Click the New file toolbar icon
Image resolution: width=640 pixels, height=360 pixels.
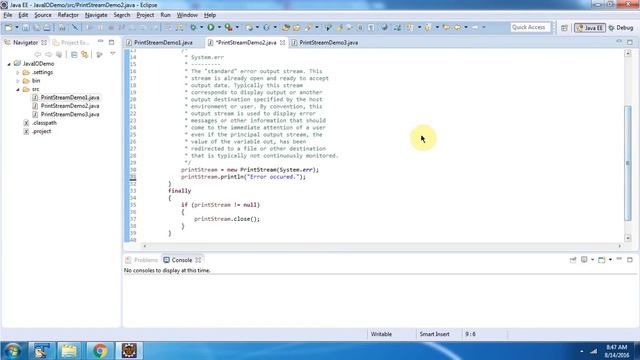pos(8,27)
